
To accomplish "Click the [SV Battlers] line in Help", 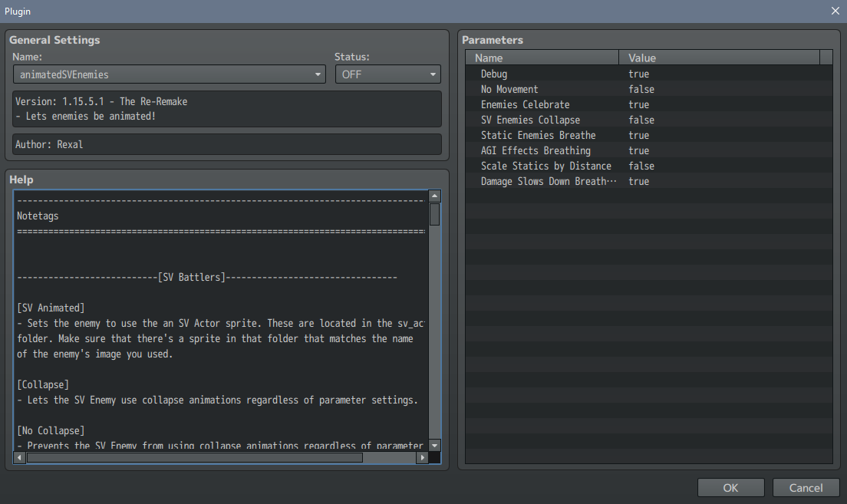I will pos(207,277).
